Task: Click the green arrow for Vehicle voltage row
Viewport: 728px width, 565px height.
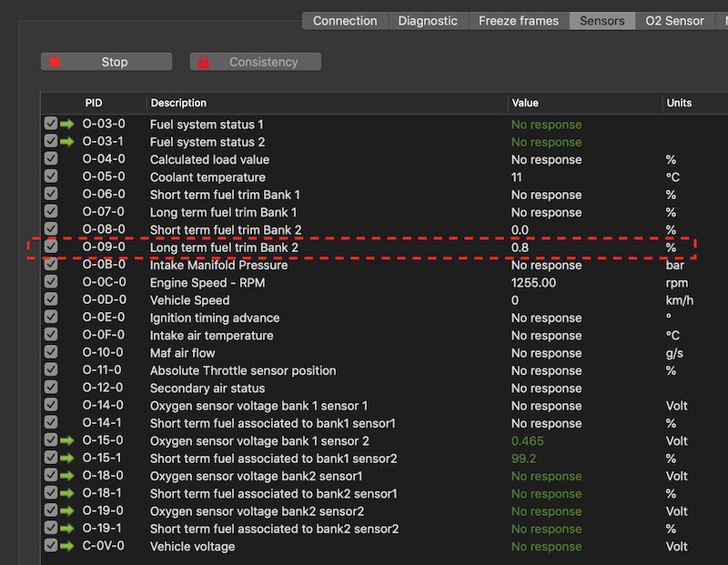Action: tap(66, 547)
